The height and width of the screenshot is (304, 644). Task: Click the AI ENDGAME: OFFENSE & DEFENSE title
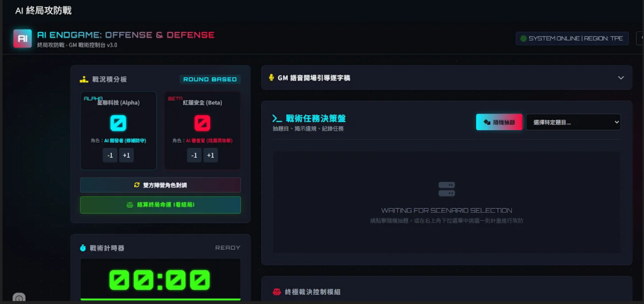126,35
